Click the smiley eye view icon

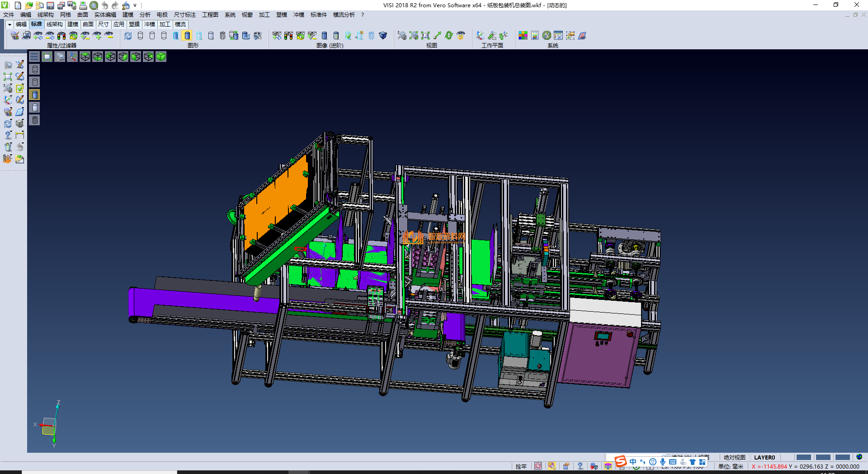(461, 35)
